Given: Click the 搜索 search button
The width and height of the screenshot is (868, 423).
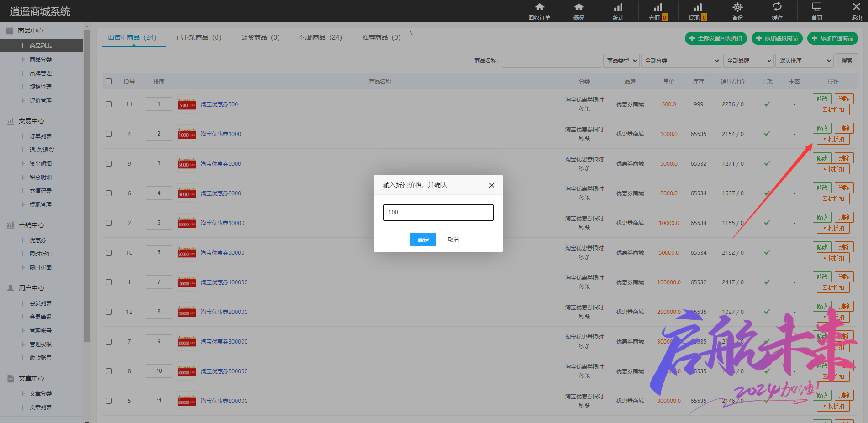Looking at the screenshot, I should pos(847,60).
